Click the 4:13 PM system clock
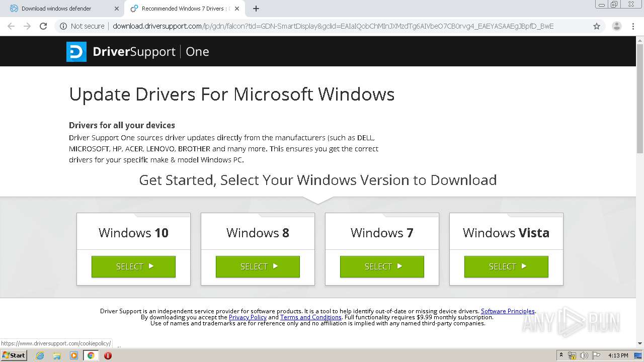The image size is (644, 362). tap(618, 355)
